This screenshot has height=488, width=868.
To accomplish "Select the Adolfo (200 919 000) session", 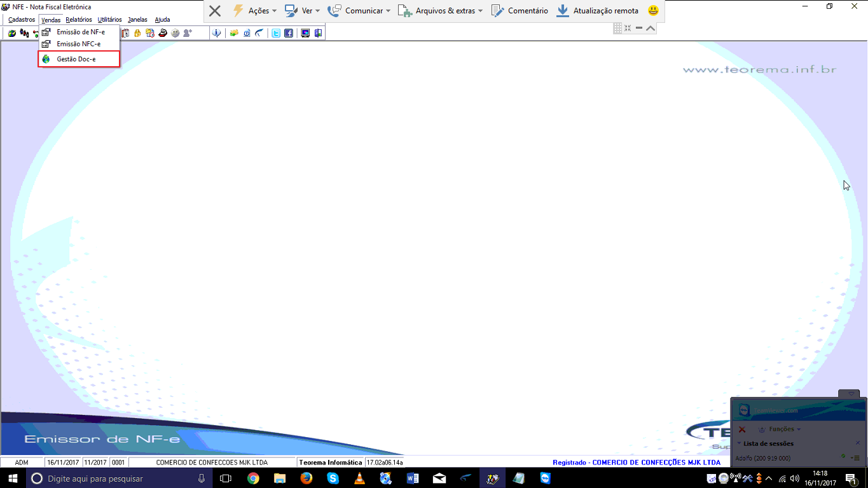I will tap(762, 458).
